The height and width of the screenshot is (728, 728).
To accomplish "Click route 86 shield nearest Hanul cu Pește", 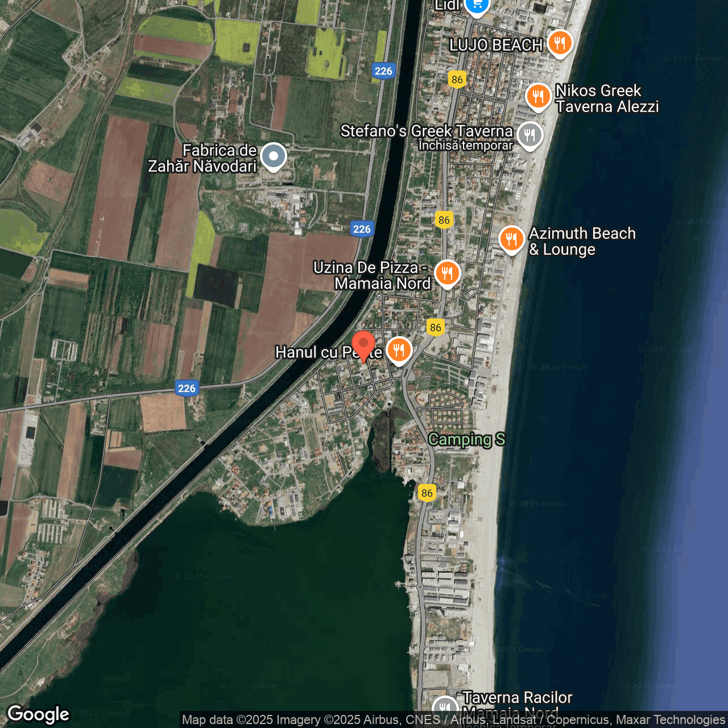I will click(436, 327).
